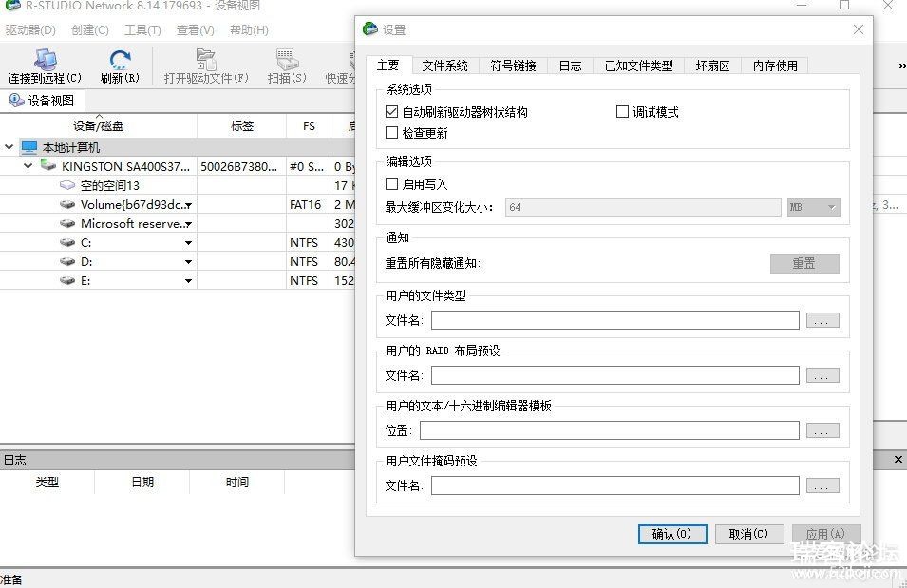Viewport: 907px width, 588px height.
Task: Click the Volume{b67d93dc volume icon
Action: (67, 204)
